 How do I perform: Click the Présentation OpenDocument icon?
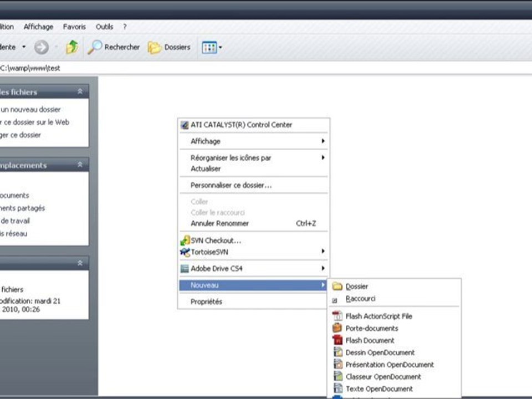(x=338, y=365)
